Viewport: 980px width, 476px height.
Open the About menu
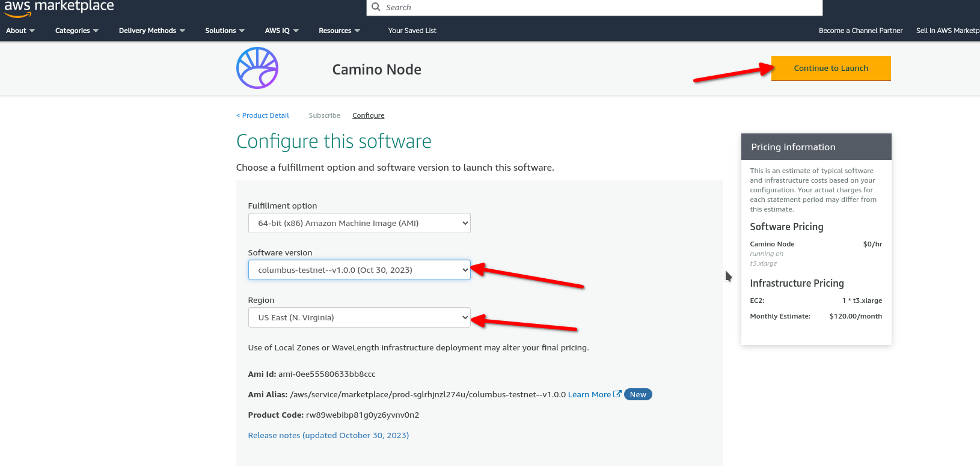tap(20, 31)
